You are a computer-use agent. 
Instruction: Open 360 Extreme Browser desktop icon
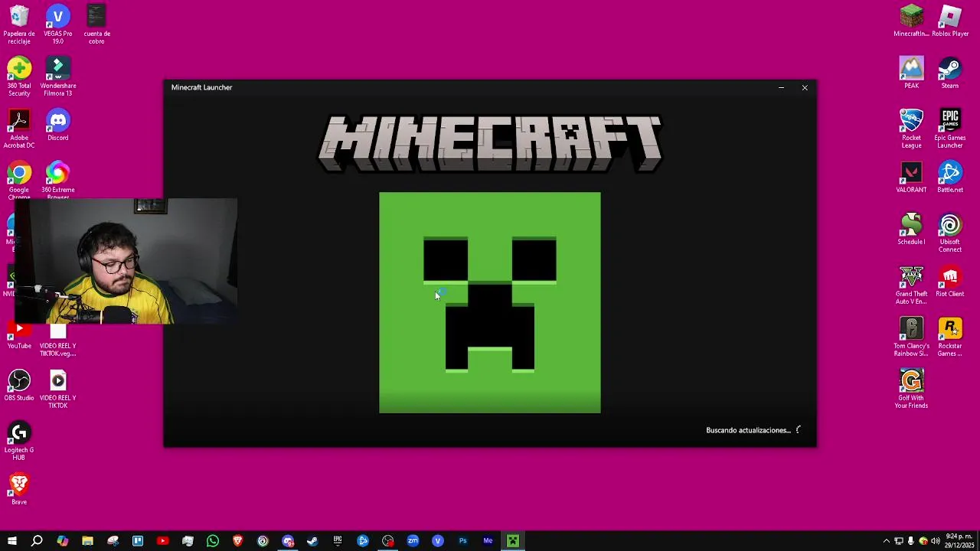tap(58, 181)
